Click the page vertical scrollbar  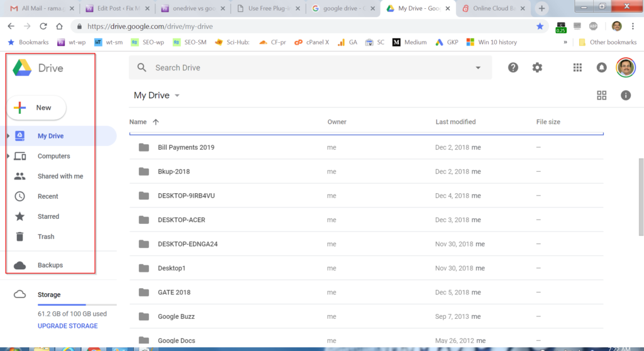click(641, 196)
